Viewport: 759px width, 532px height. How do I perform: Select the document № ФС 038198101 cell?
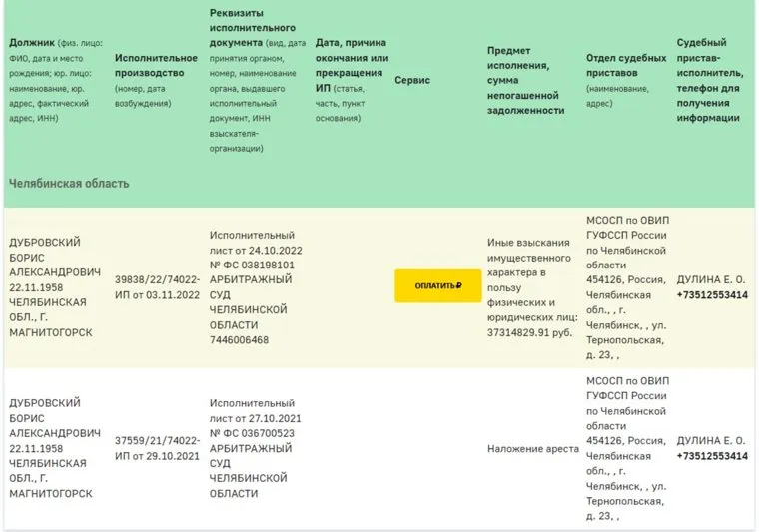[x=252, y=266]
